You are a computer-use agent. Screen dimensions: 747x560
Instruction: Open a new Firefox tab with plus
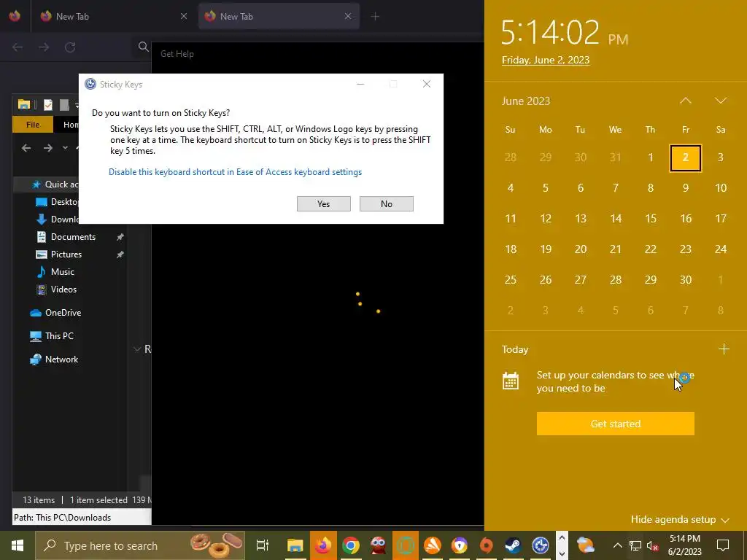[x=375, y=16]
